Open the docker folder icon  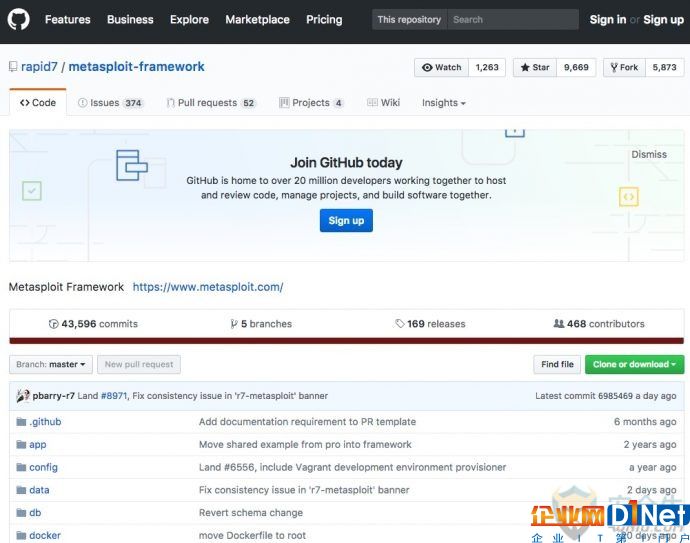(x=21, y=536)
